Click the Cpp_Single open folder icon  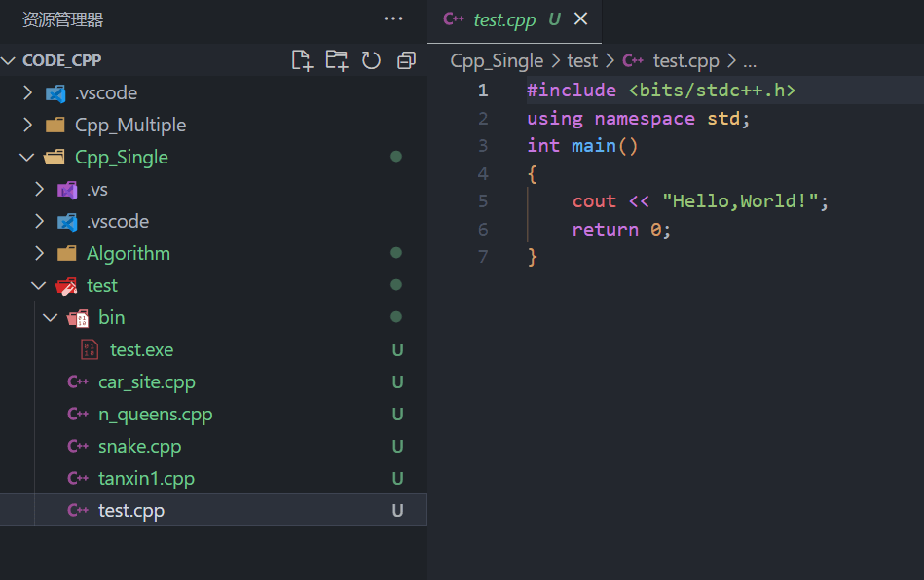[x=55, y=158]
